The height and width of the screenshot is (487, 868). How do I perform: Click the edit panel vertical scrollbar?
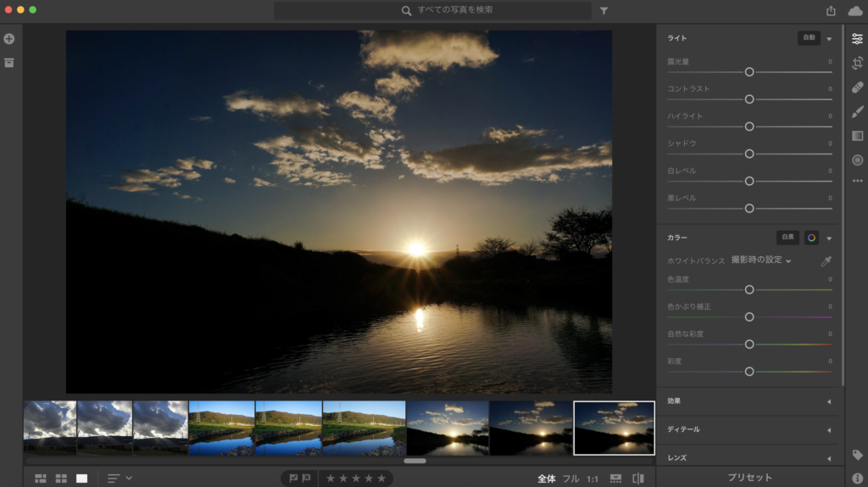[843, 205]
